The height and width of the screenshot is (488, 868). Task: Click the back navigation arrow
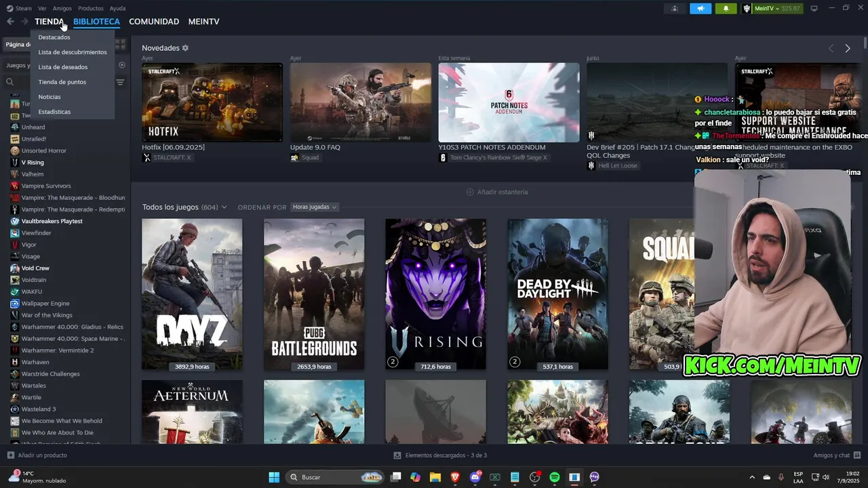point(10,22)
